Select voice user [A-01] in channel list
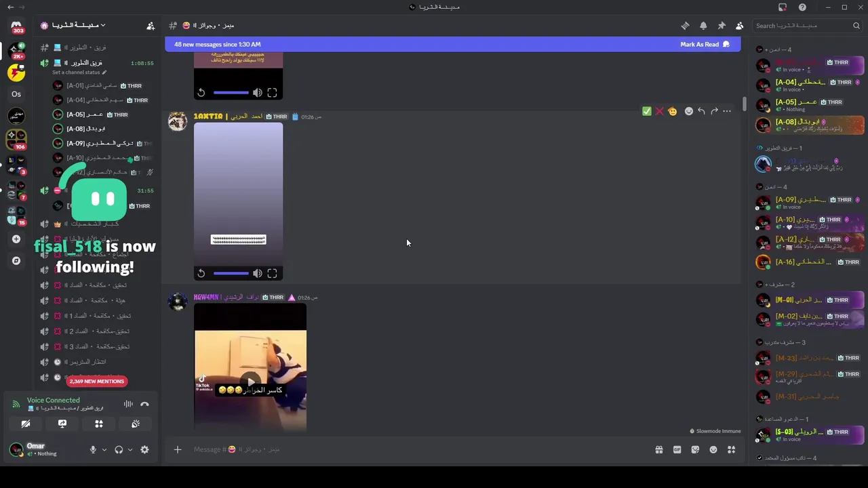The image size is (868, 488). pyautogui.click(x=97, y=86)
